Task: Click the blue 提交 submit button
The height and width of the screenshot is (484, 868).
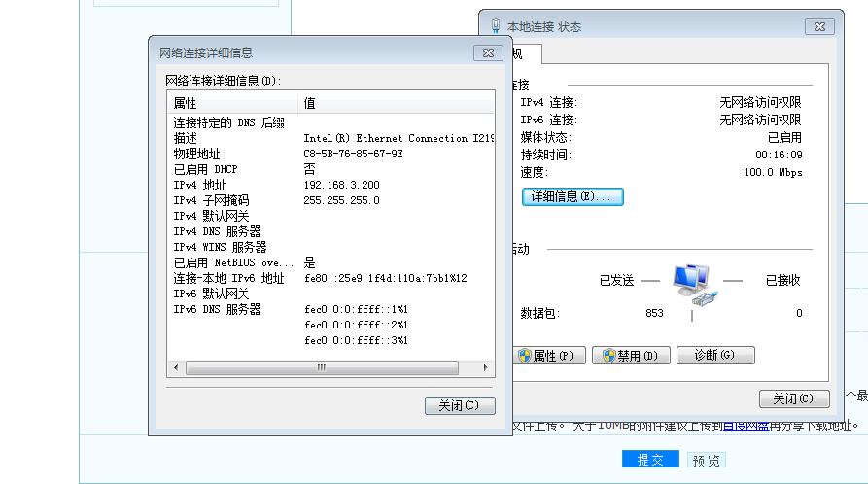Action: point(650,460)
